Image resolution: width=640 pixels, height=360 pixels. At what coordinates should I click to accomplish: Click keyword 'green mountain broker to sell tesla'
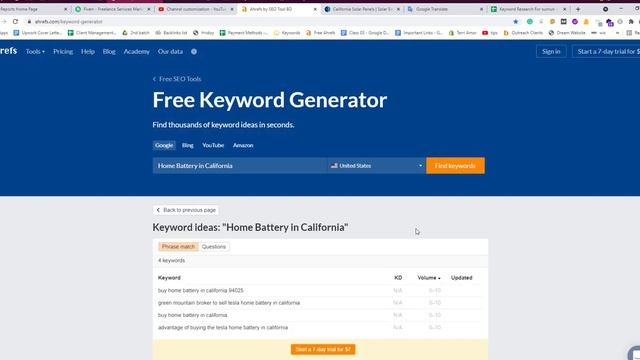229,303
